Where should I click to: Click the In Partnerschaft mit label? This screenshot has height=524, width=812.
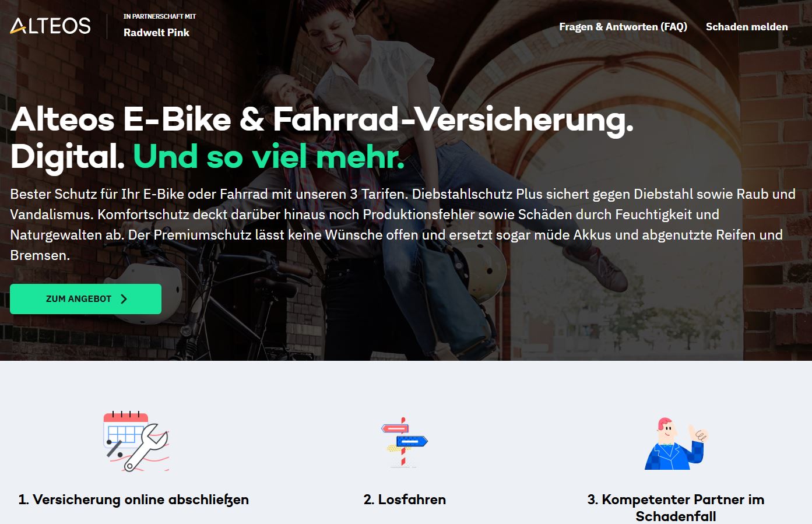[x=160, y=16]
